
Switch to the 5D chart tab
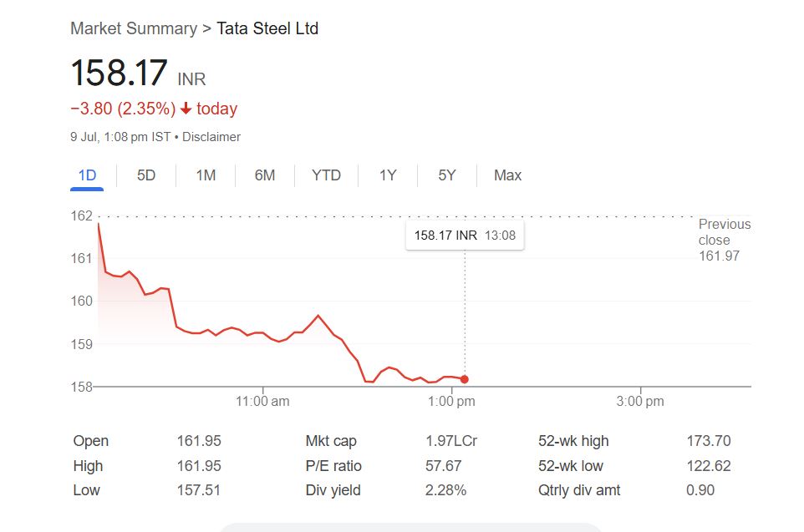[146, 175]
